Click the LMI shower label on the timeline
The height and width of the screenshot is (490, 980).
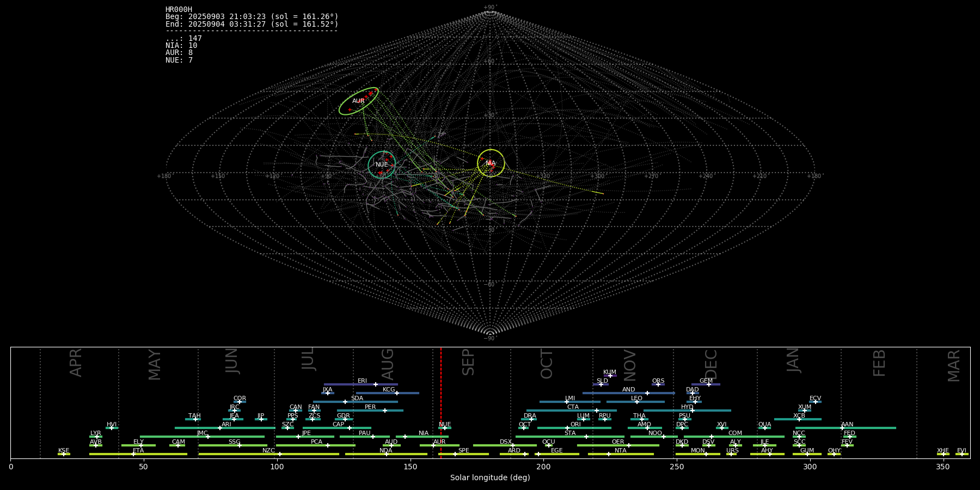(570, 399)
